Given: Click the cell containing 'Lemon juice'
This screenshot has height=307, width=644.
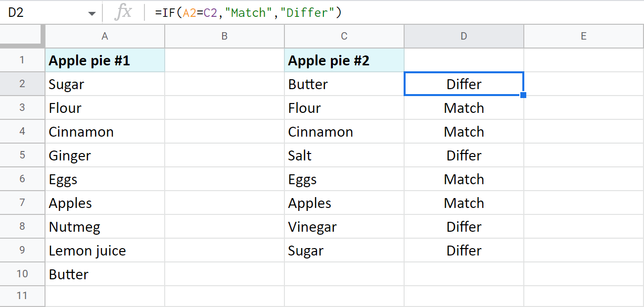Looking at the screenshot, I should click(x=105, y=251).
